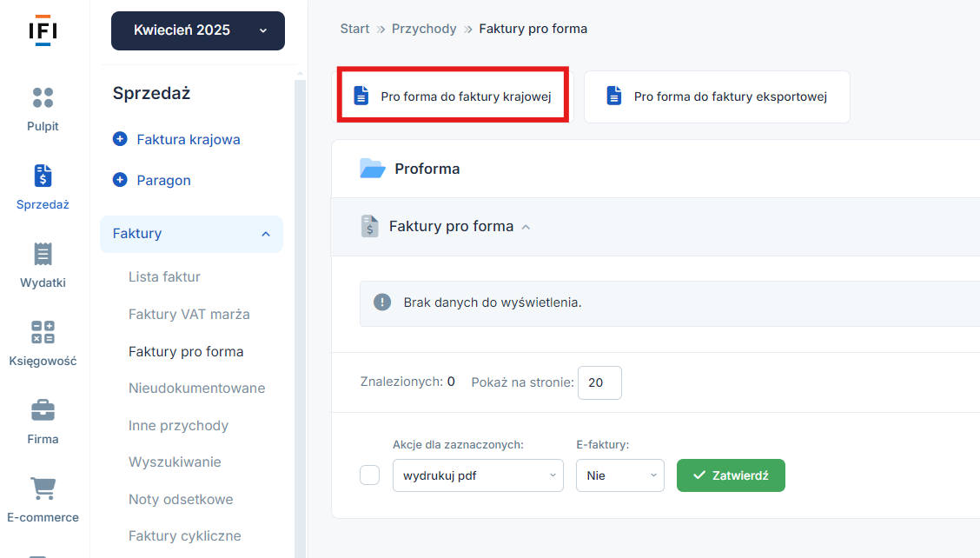Viewport: 980px width, 558px height.
Task: Click the Sprzedaż panel heading
Action: pos(151,93)
